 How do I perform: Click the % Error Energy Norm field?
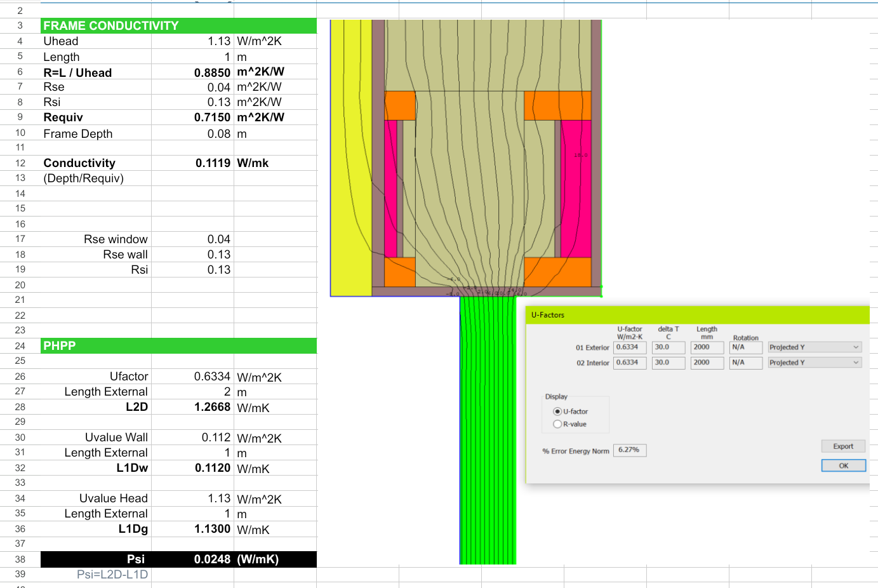(x=630, y=450)
